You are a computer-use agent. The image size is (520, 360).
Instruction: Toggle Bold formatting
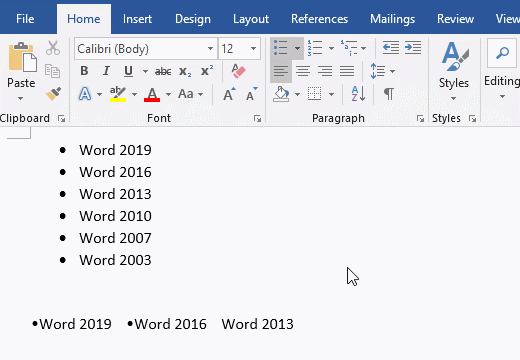tap(84, 71)
